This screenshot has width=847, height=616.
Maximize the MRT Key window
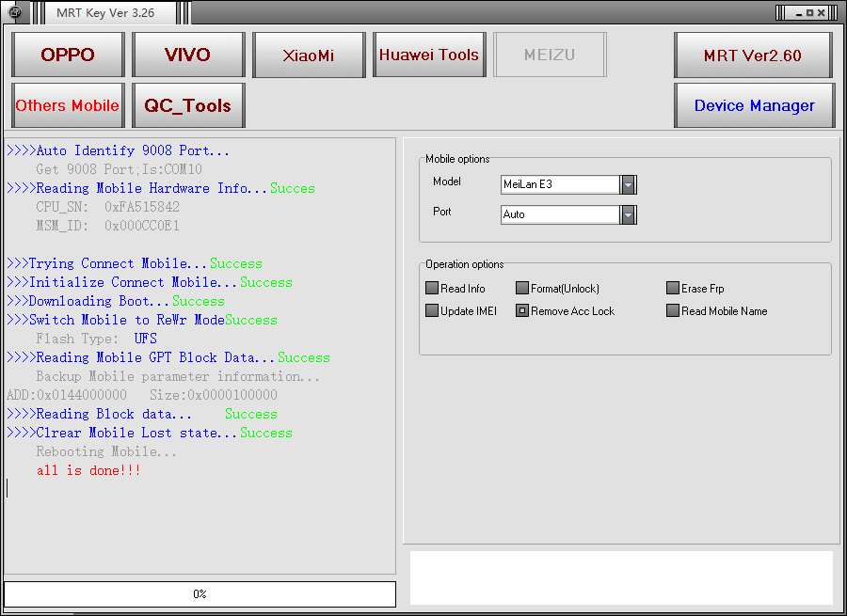point(809,13)
